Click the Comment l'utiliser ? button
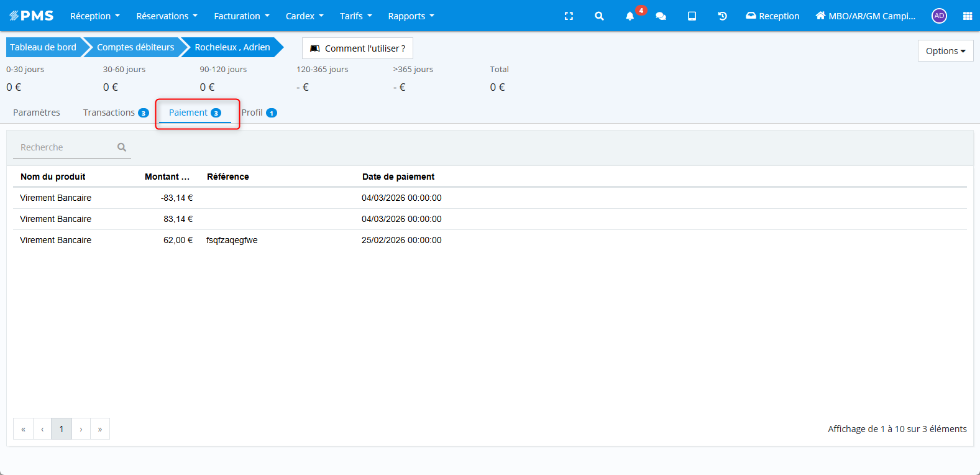 (x=357, y=48)
